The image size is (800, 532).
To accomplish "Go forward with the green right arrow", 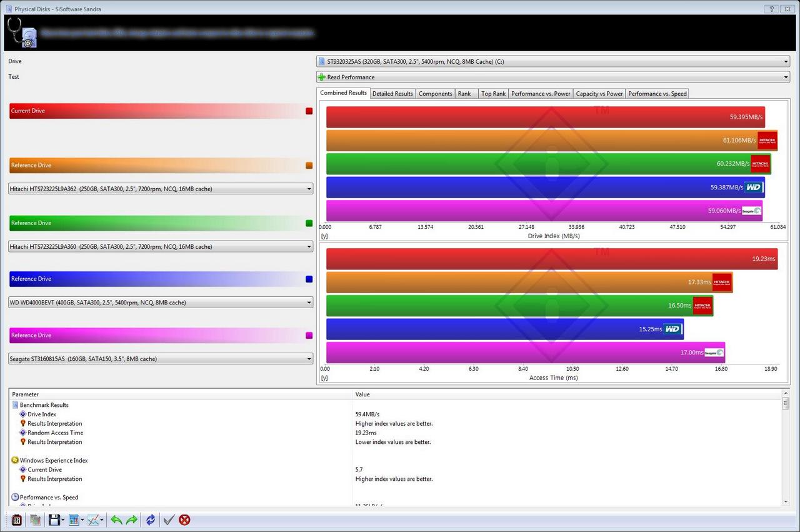I will [131, 519].
